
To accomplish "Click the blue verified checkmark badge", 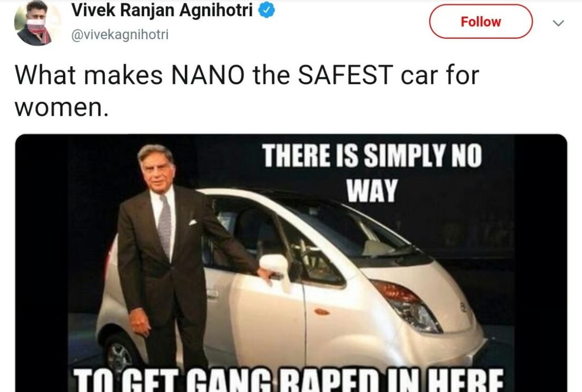I will click(266, 11).
